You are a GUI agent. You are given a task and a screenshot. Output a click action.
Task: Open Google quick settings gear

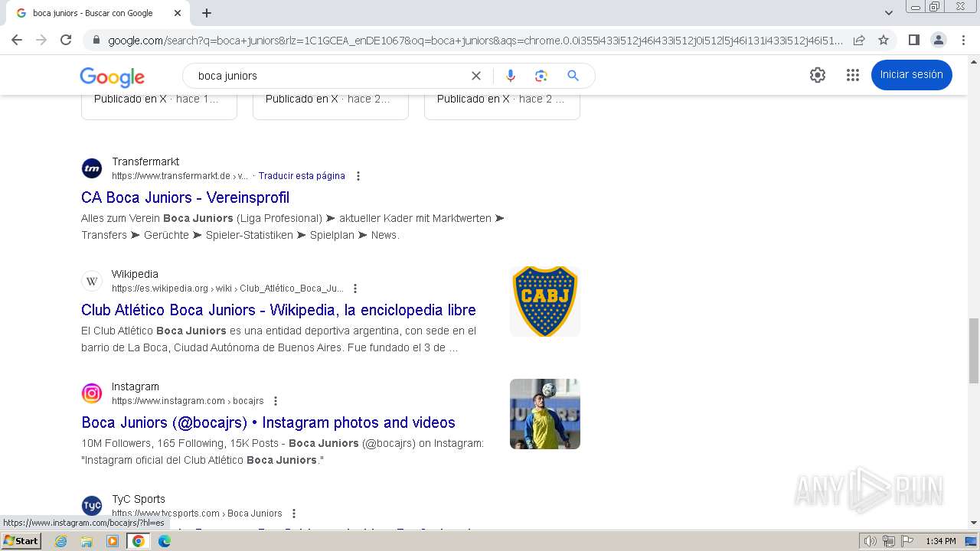pyautogui.click(x=818, y=75)
